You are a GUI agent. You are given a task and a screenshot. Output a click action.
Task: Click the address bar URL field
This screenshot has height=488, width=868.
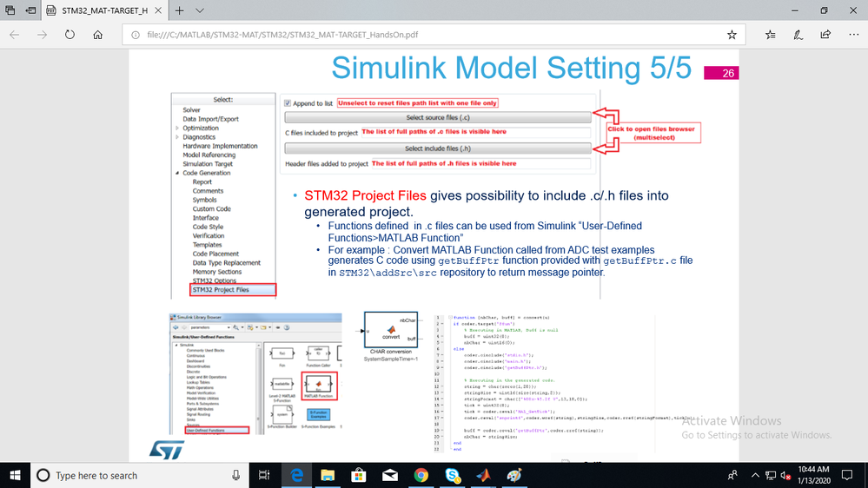point(432,35)
